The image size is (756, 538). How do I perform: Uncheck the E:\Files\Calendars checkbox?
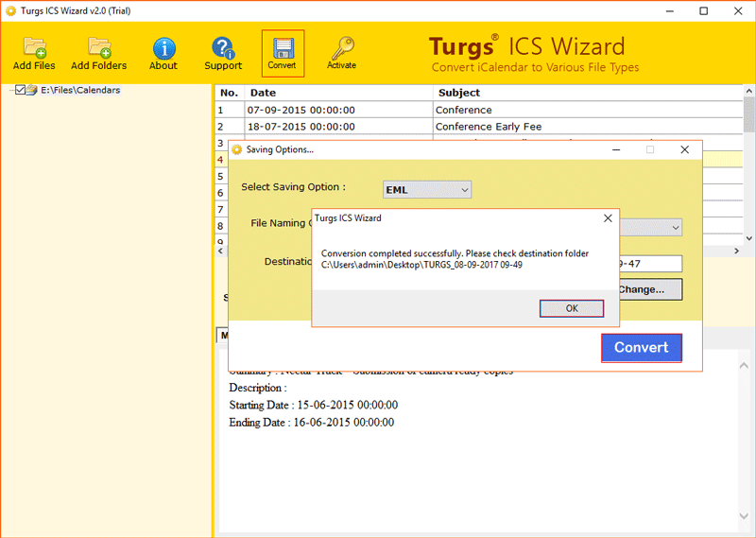click(20, 90)
